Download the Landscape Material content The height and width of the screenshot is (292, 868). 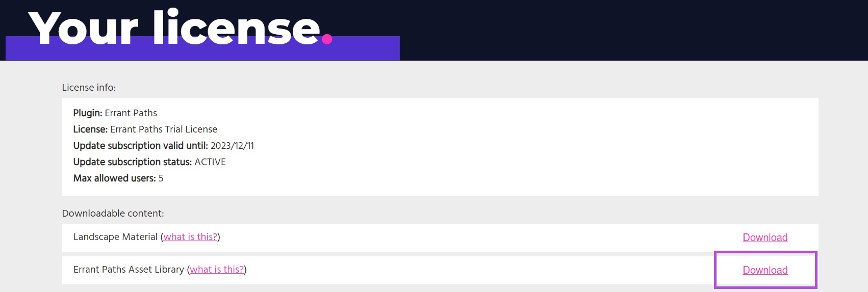[x=764, y=237]
